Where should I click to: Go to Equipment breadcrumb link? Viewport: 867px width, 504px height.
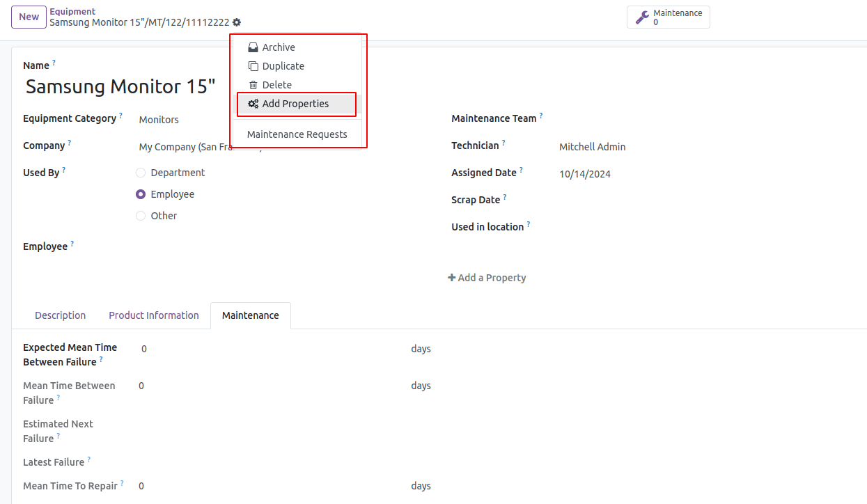point(72,12)
